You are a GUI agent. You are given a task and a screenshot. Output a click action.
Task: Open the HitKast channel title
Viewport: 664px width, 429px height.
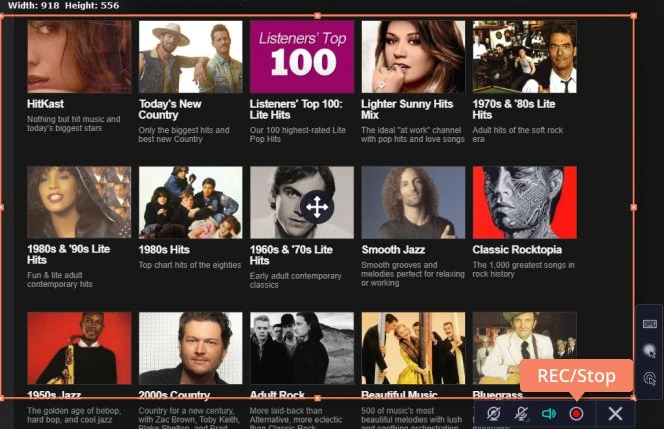point(46,104)
